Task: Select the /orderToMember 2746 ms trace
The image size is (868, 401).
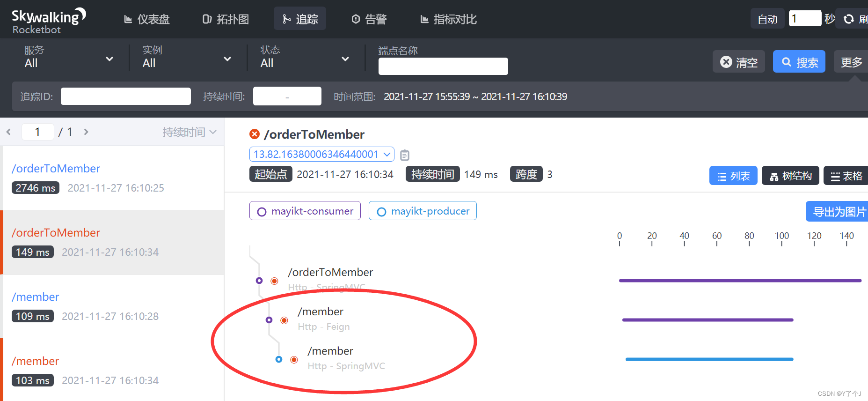Action: (112, 178)
